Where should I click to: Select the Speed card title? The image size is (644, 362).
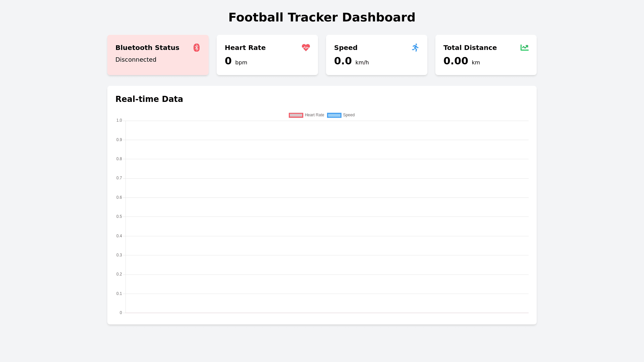[x=346, y=48]
